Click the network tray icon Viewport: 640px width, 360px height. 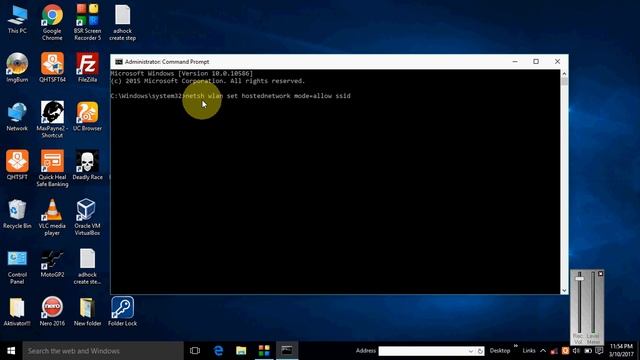point(554,351)
